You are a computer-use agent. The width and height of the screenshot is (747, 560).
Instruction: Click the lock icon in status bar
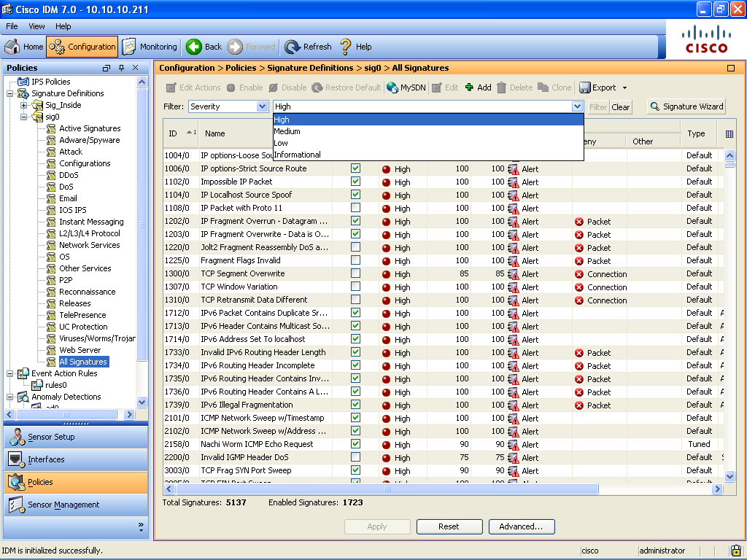pyautogui.click(x=735, y=551)
